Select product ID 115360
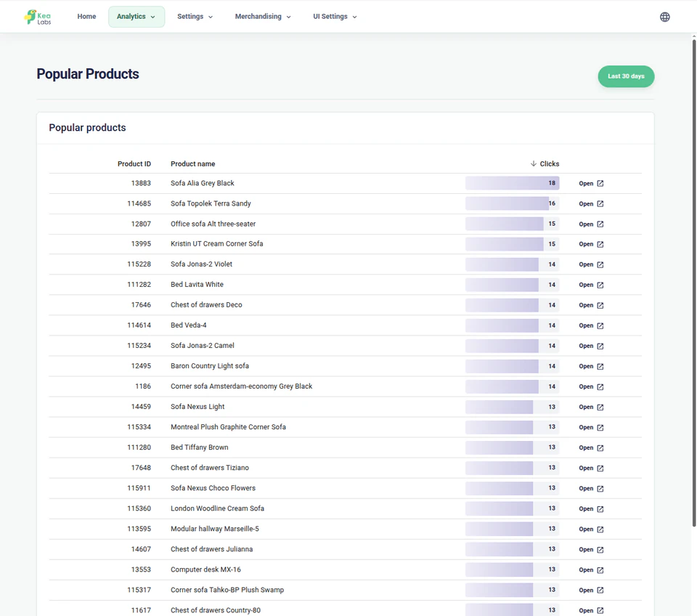The width and height of the screenshot is (697, 616). [x=139, y=508]
